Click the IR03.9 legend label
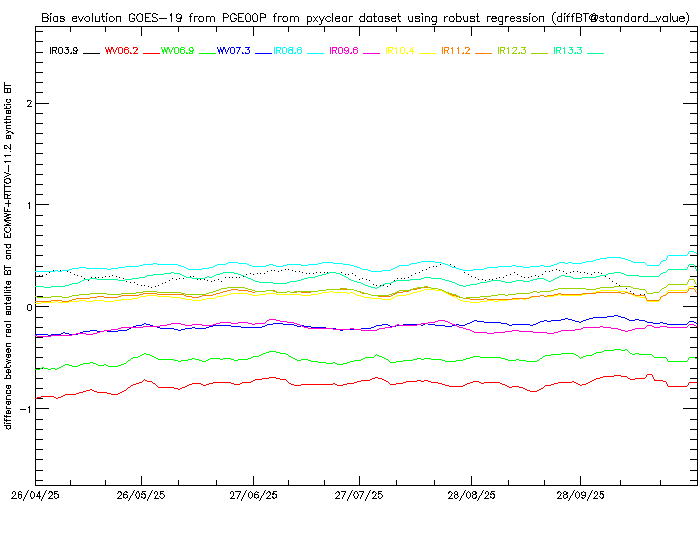This screenshot has width=700, height=540. 63,50
